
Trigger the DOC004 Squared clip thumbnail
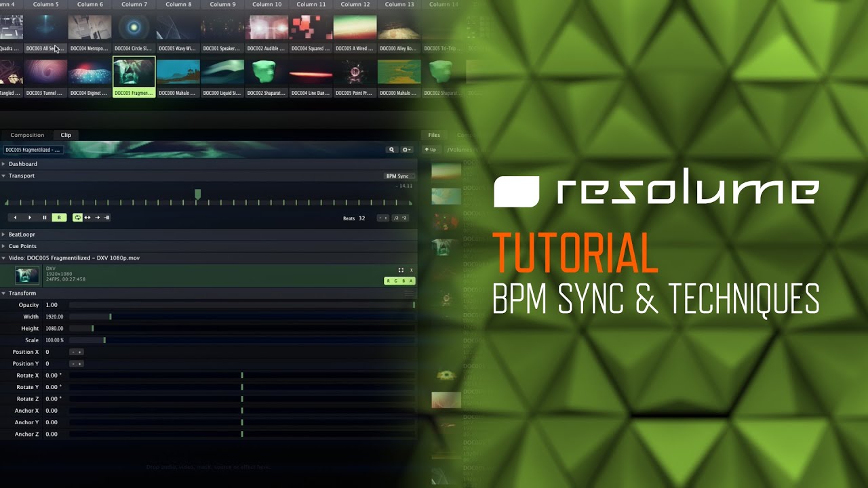[311, 27]
